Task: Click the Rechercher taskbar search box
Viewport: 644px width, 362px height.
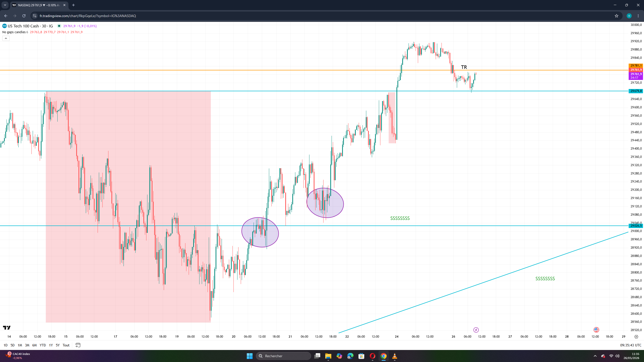Action: (284, 356)
